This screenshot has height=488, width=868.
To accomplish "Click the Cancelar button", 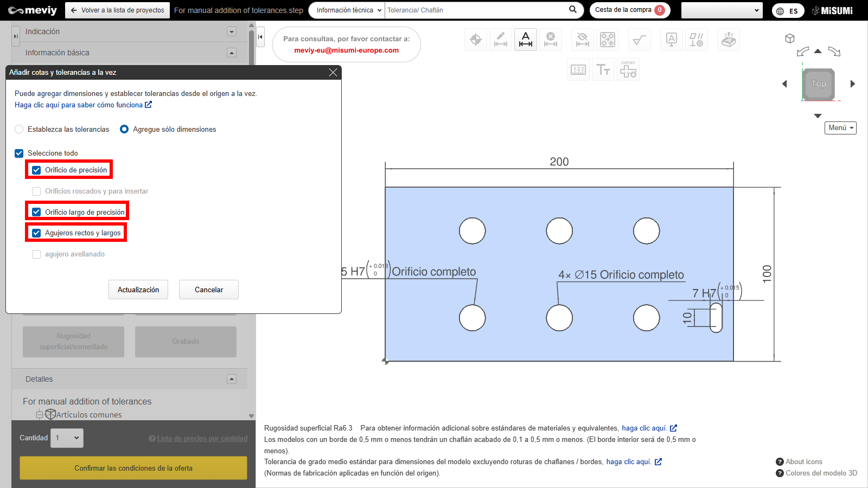I will (209, 290).
